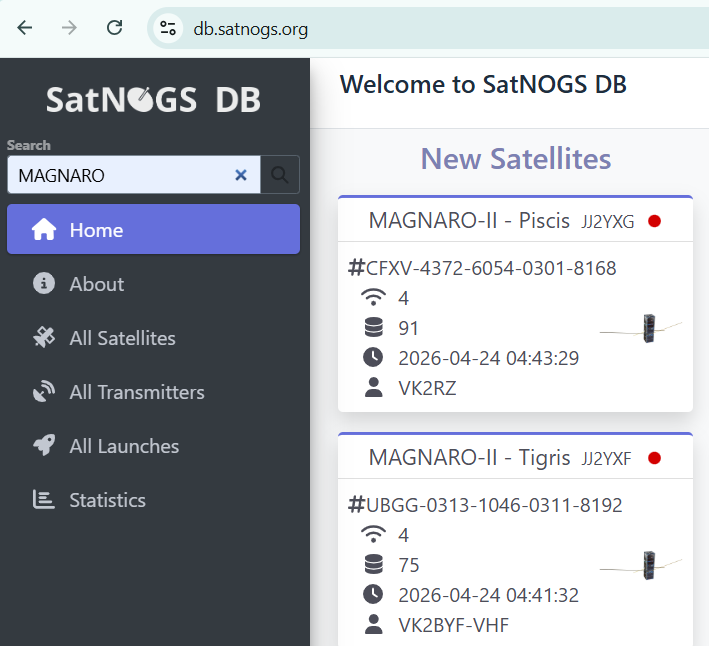The height and width of the screenshot is (646, 709).
Task: Click the SatNOGS DB logo
Action: (x=153, y=100)
